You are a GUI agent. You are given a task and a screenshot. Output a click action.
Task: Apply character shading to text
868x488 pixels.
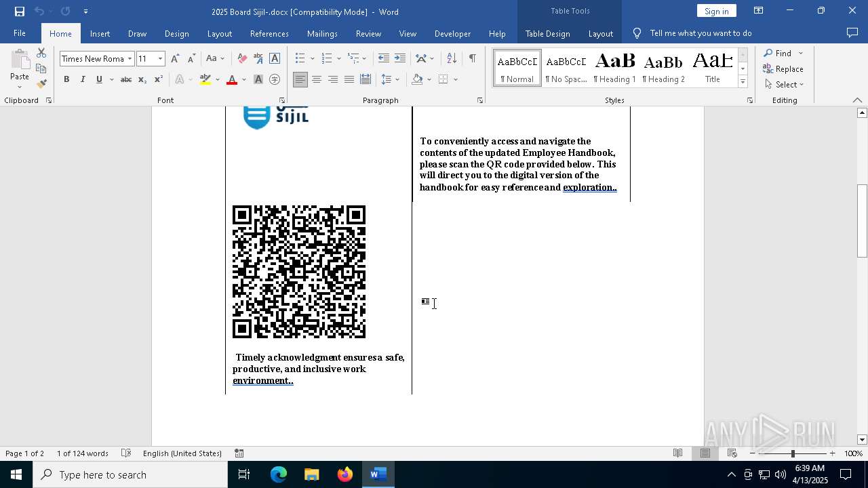tap(258, 80)
